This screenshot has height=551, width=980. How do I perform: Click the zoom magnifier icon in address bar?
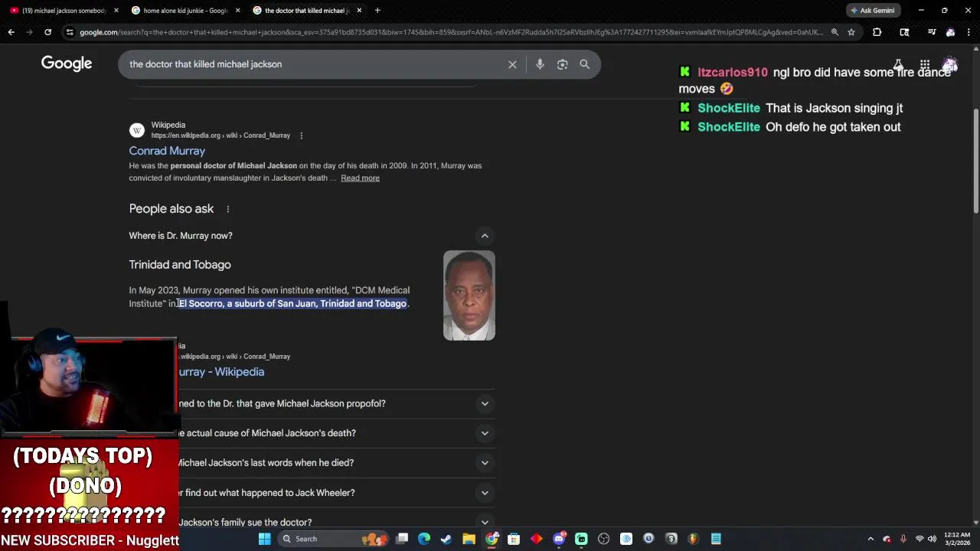pos(835,32)
